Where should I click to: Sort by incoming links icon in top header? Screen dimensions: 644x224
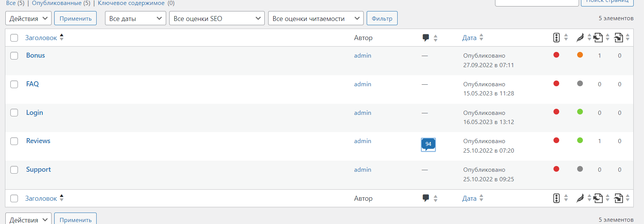click(x=618, y=37)
